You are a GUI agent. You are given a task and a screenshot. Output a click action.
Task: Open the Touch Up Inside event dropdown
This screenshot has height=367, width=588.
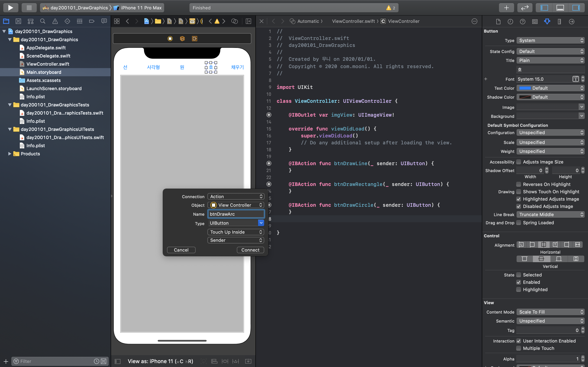coord(236,232)
